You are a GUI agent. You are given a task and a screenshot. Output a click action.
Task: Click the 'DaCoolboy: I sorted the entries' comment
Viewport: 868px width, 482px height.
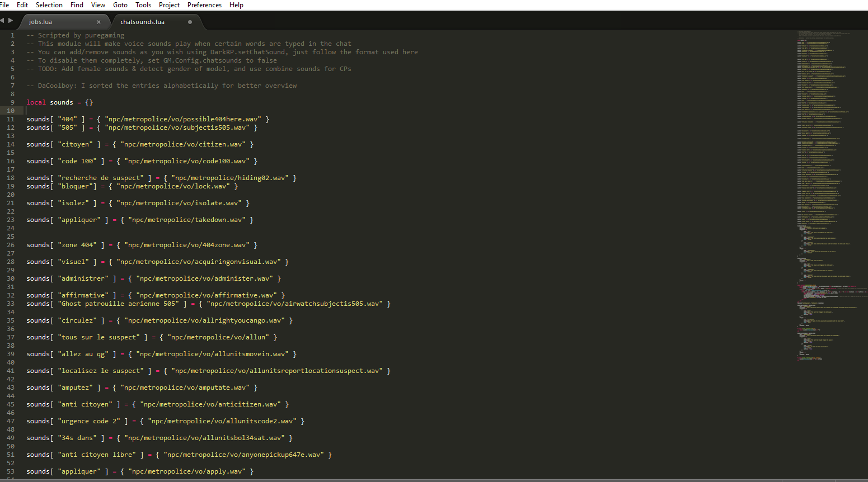click(x=162, y=86)
